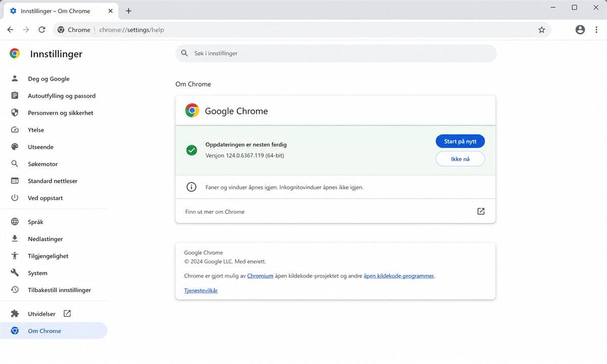Click the browser forward arrow
The width and height of the screenshot is (607, 364).
(26, 30)
